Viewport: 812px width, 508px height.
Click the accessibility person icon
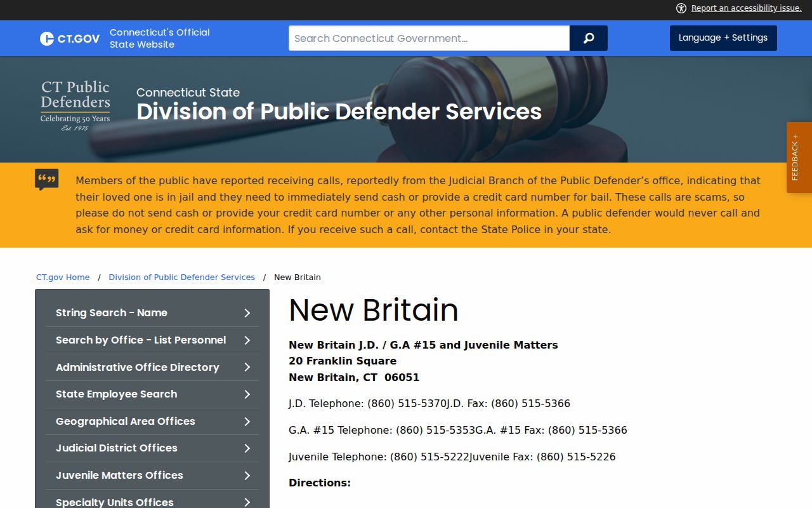(x=681, y=8)
